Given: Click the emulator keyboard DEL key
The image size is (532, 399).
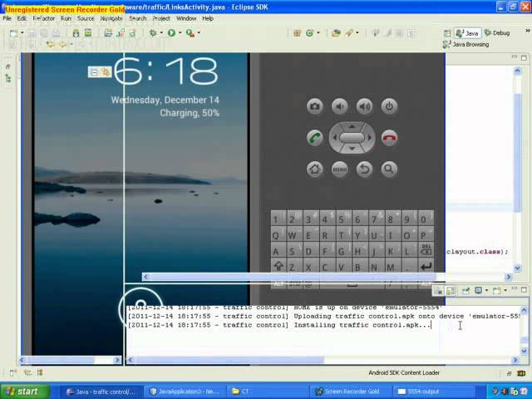Looking at the screenshot, I should 426,251.
